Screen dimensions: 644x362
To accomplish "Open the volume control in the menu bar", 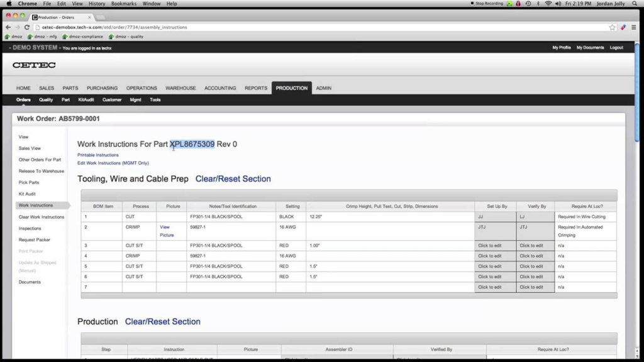I will pos(558,3).
